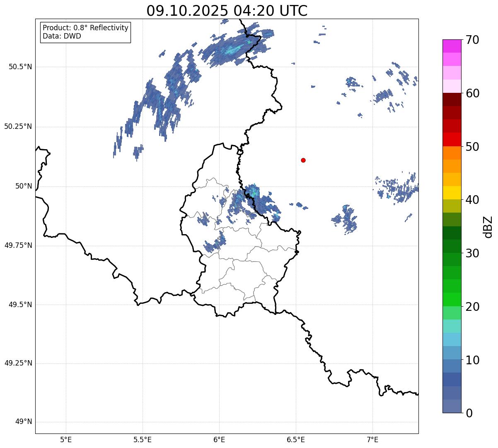Viewport: 498px width, 448px height.
Task: Click the longitude label 7°E
Action: click(373, 440)
